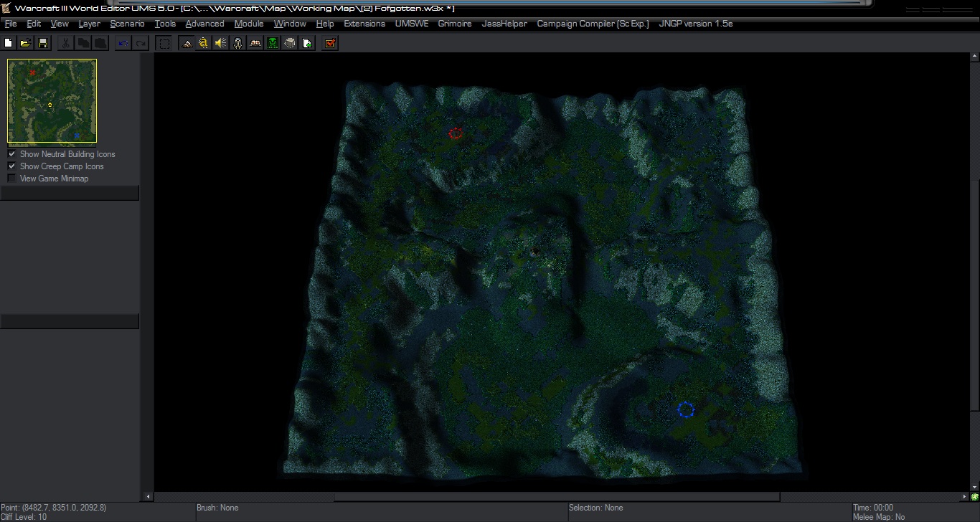Open the Tools menu
Image resolution: width=980 pixels, height=522 pixels.
[165, 24]
